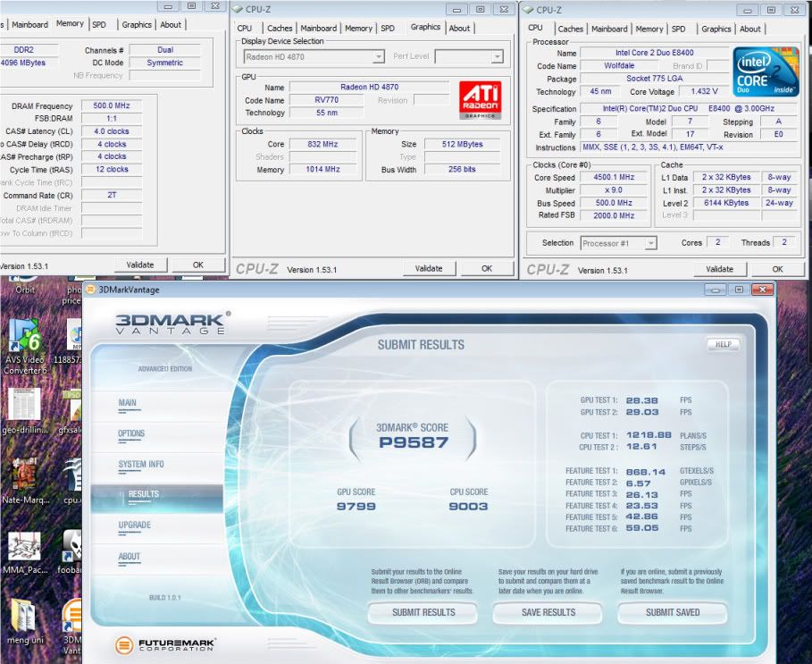The height and width of the screenshot is (664, 812).
Task: Go to MAIN in the 3DMark sidebar
Action: pos(128,403)
